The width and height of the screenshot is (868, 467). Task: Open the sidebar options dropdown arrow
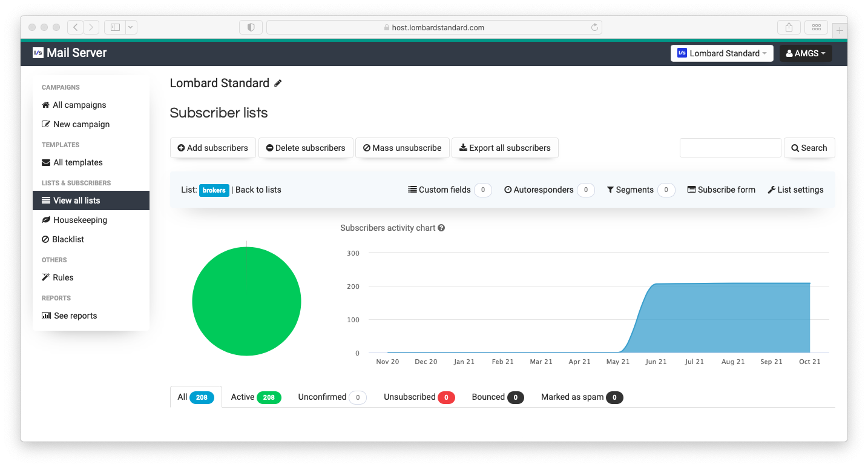[131, 27]
